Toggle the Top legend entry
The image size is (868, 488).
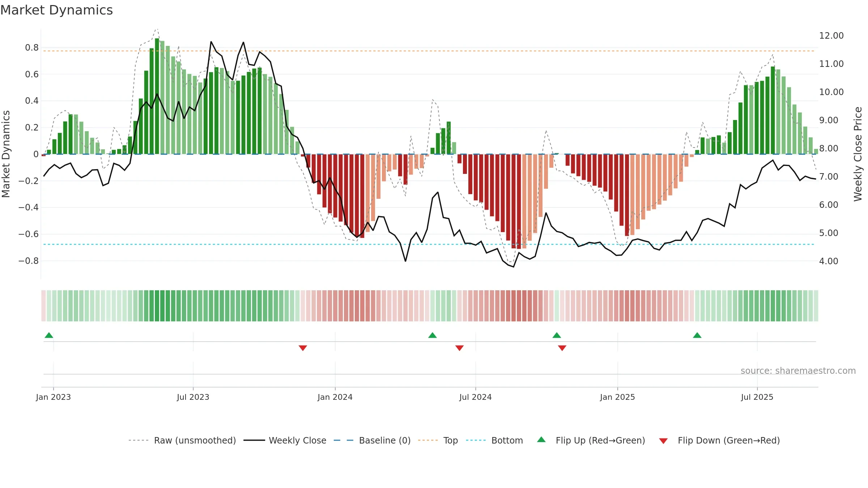438,440
